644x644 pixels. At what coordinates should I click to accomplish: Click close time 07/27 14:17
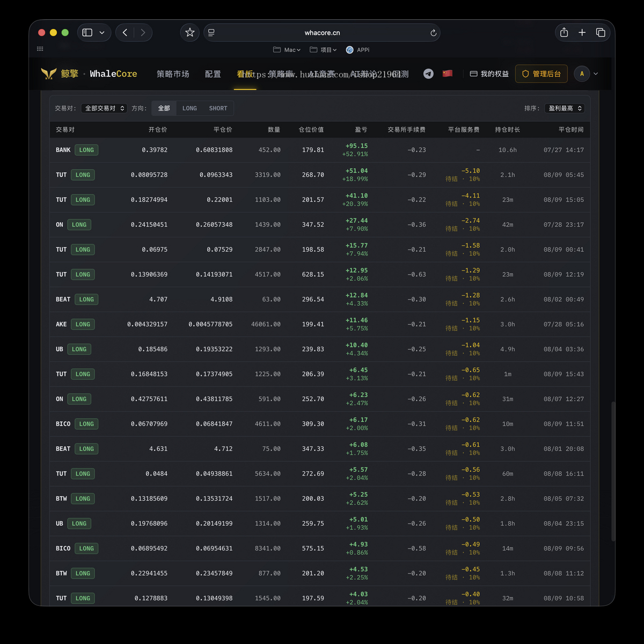(563, 150)
